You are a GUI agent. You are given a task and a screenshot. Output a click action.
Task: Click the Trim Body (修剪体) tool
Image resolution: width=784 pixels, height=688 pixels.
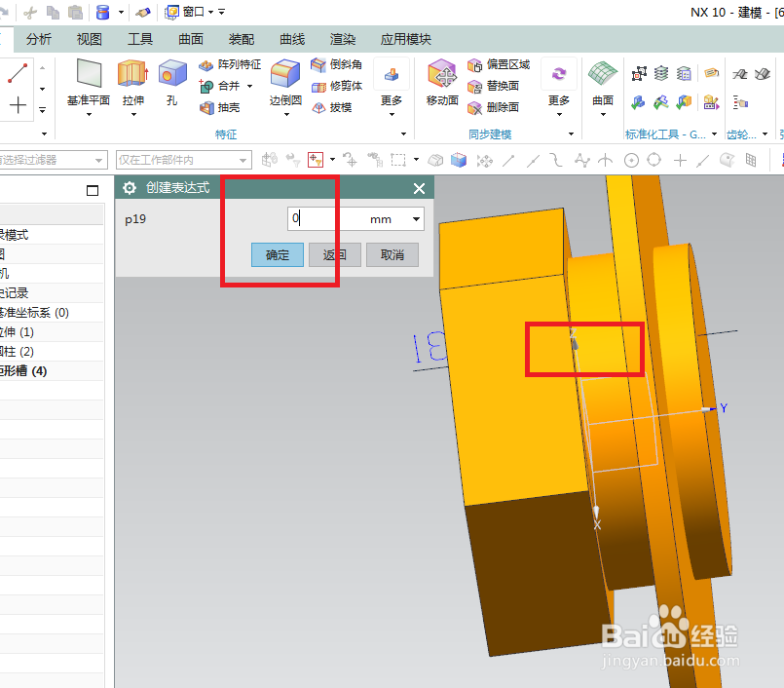click(336, 86)
